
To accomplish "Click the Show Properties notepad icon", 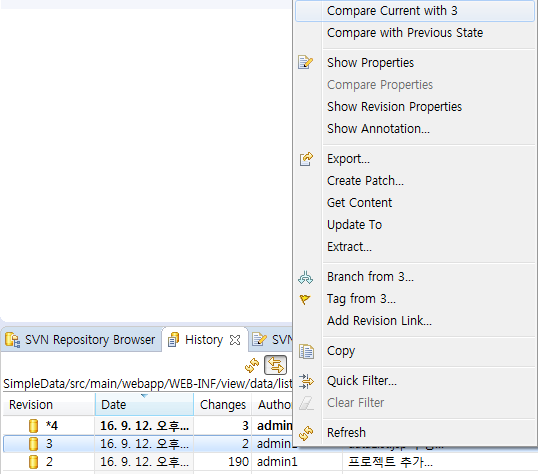I will (x=305, y=62).
